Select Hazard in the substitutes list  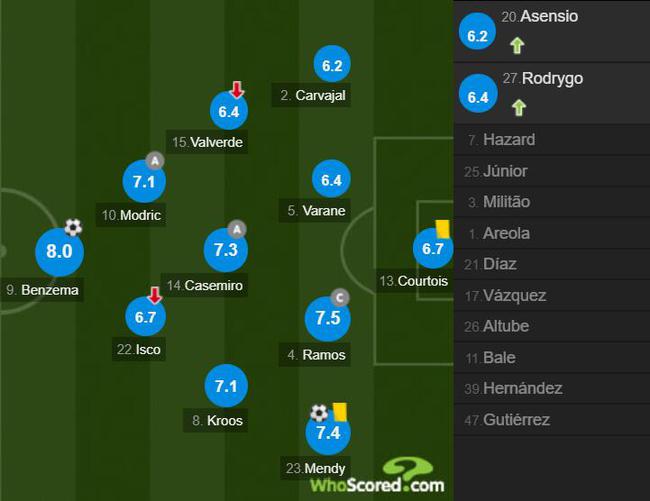click(x=552, y=140)
